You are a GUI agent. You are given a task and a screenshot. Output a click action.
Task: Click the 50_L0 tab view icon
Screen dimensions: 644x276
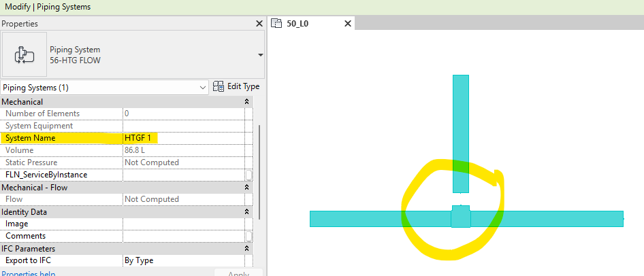[277, 23]
